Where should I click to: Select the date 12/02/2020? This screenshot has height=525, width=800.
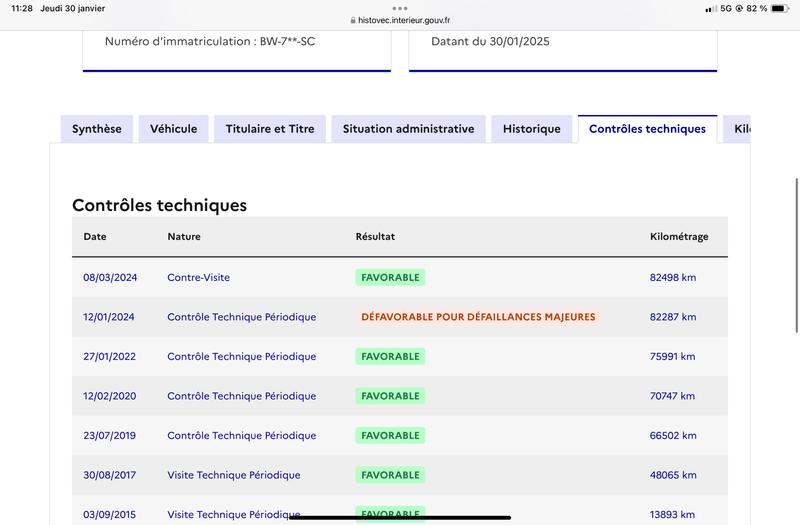pos(110,396)
